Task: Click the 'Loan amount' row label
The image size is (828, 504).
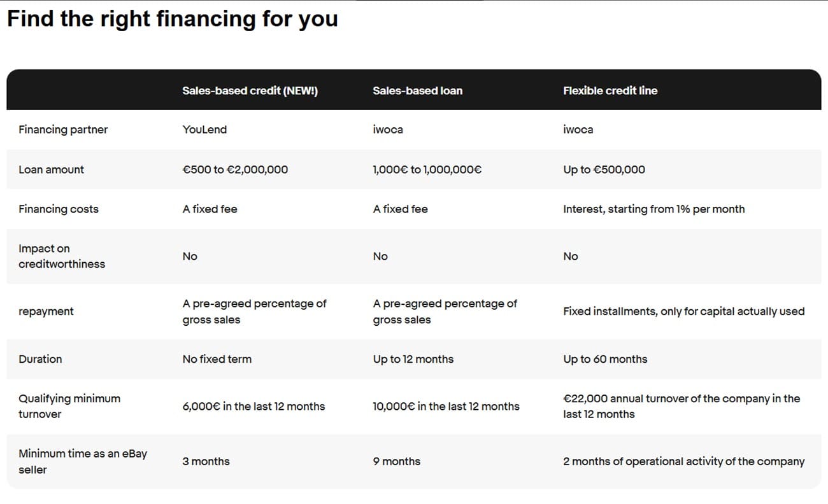Action: 51,170
